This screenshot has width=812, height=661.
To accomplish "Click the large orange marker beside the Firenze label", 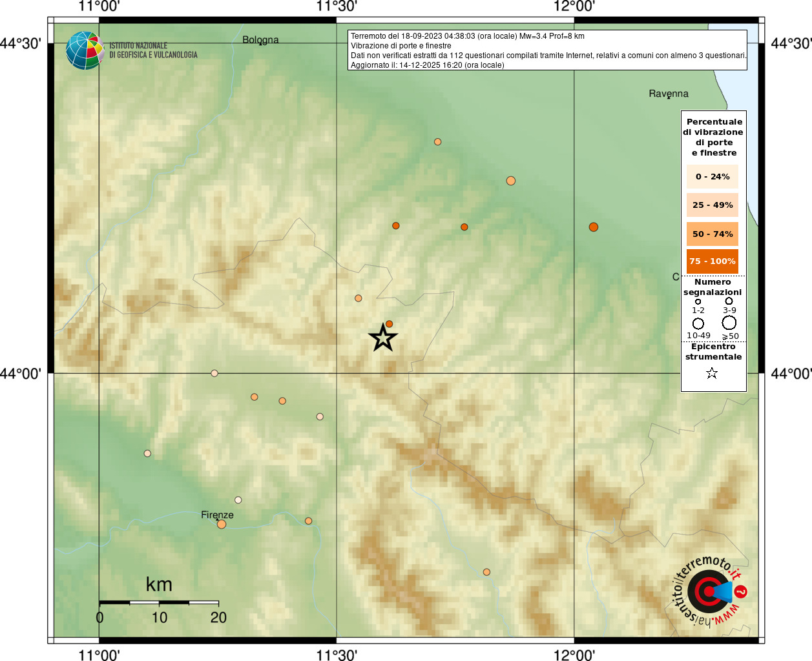I will click(x=222, y=524).
